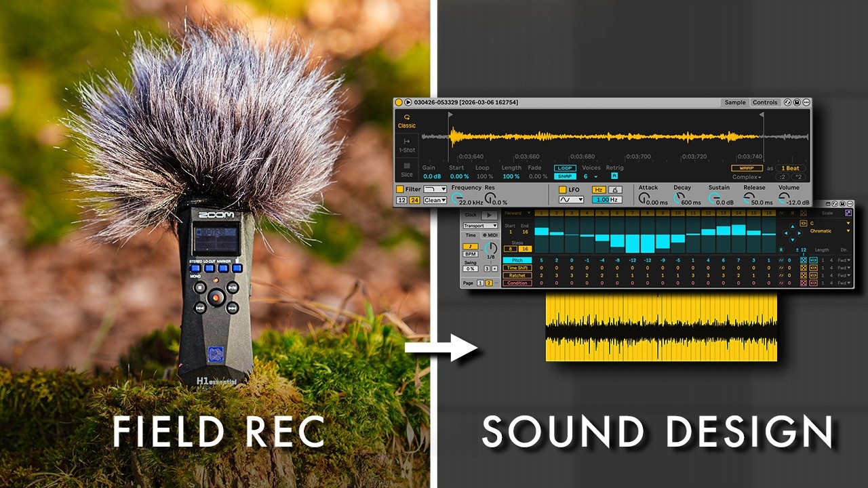Open the Complex warp mode dropdown

747,177
